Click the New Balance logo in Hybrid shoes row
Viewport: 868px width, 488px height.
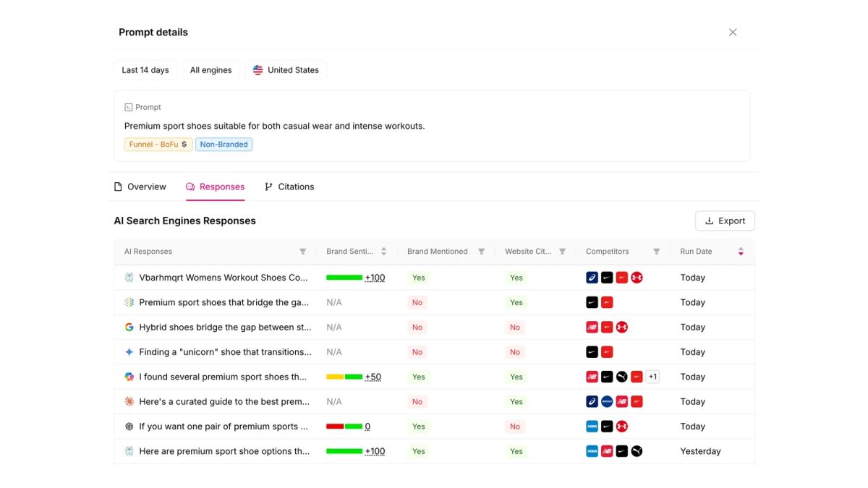[x=592, y=328]
